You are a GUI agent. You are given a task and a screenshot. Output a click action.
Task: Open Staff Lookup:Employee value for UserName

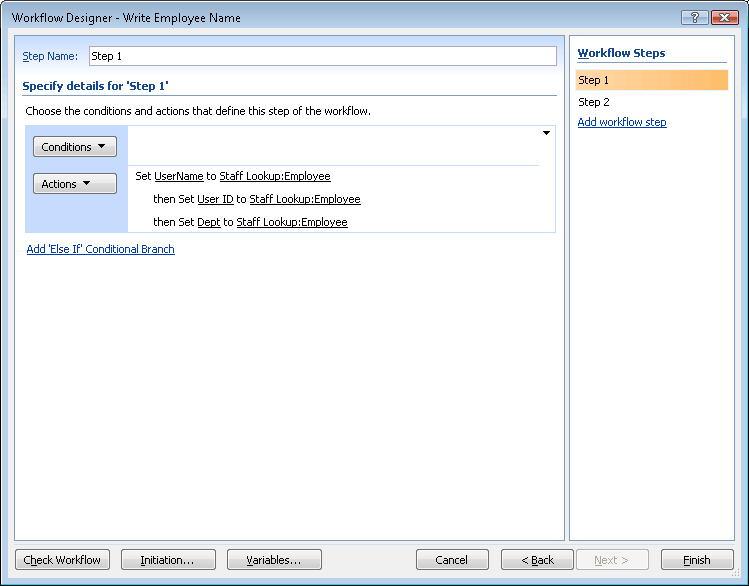pyautogui.click(x=275, y=176)
